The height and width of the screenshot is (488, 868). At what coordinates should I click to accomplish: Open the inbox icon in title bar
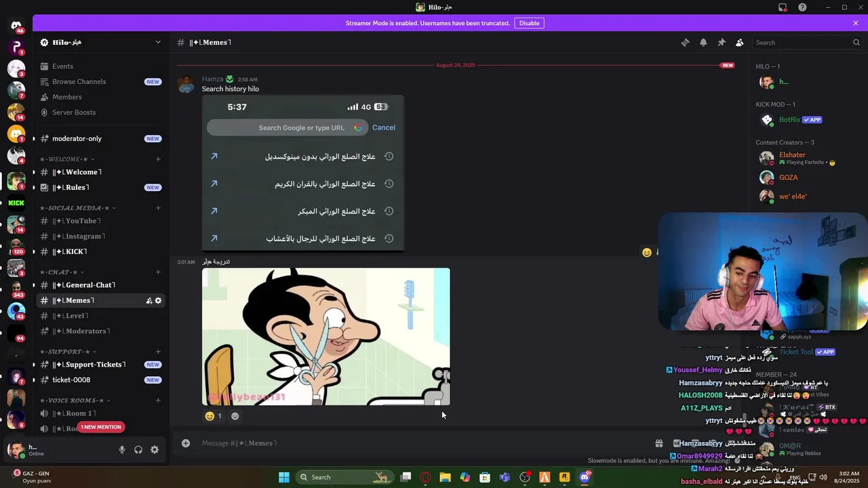[x=783, y=7]
